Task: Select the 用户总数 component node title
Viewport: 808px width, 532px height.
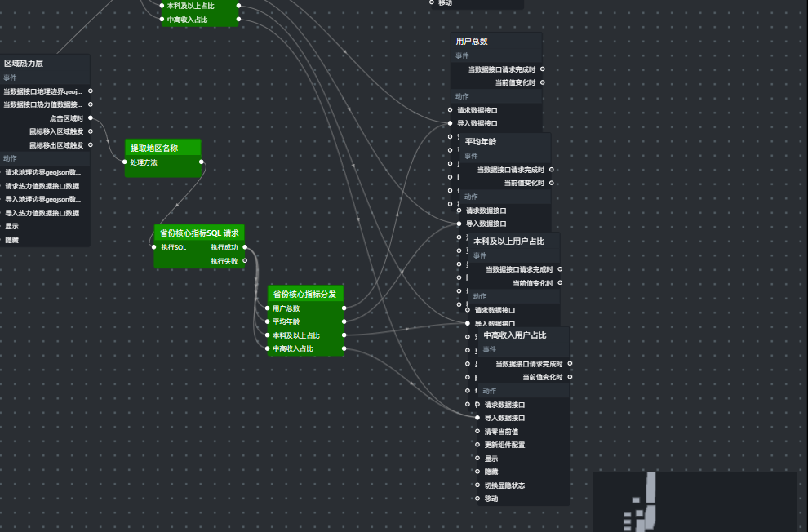Action: 472,41
